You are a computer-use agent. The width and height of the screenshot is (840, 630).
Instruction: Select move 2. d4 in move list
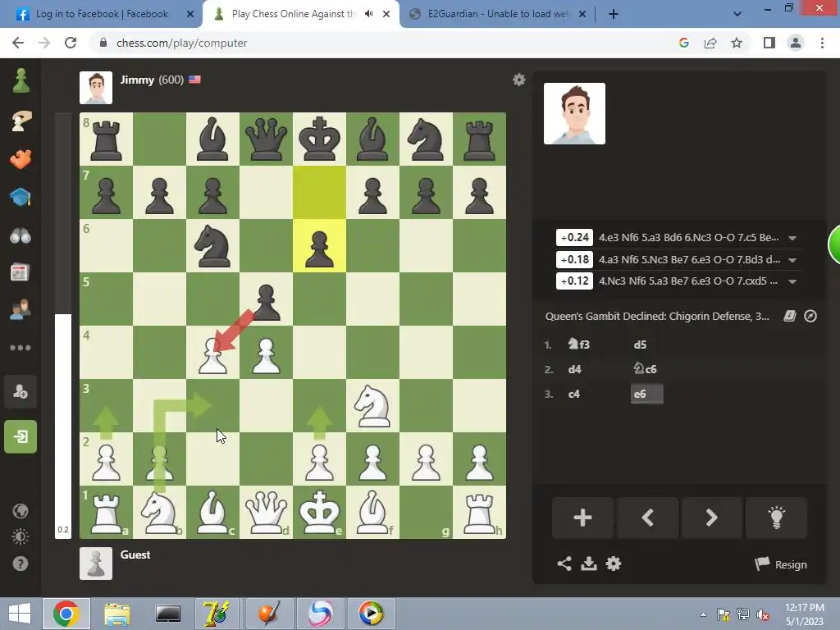tap(574, 369)
